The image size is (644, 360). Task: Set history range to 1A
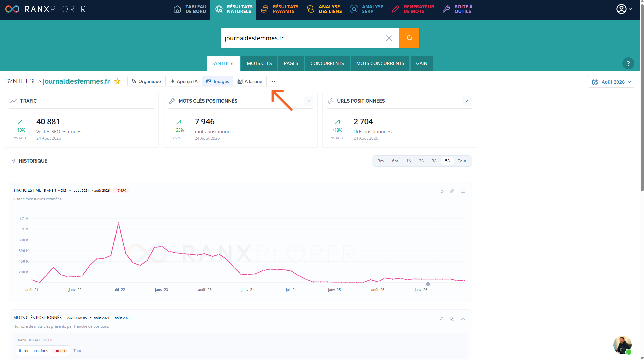coord(409,161)
